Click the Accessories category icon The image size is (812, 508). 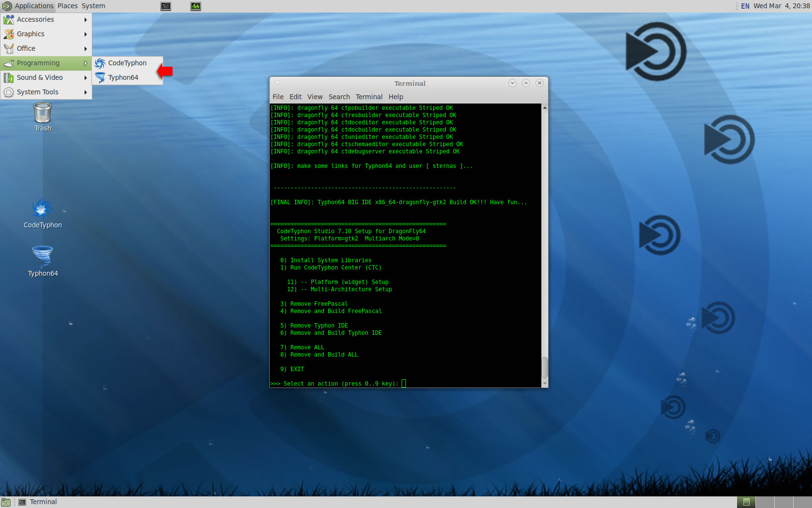[9, 19]
